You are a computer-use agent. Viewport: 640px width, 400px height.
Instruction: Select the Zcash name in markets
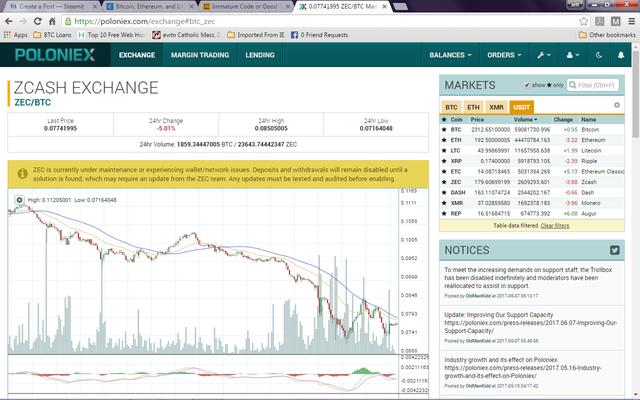coord(589,182)
